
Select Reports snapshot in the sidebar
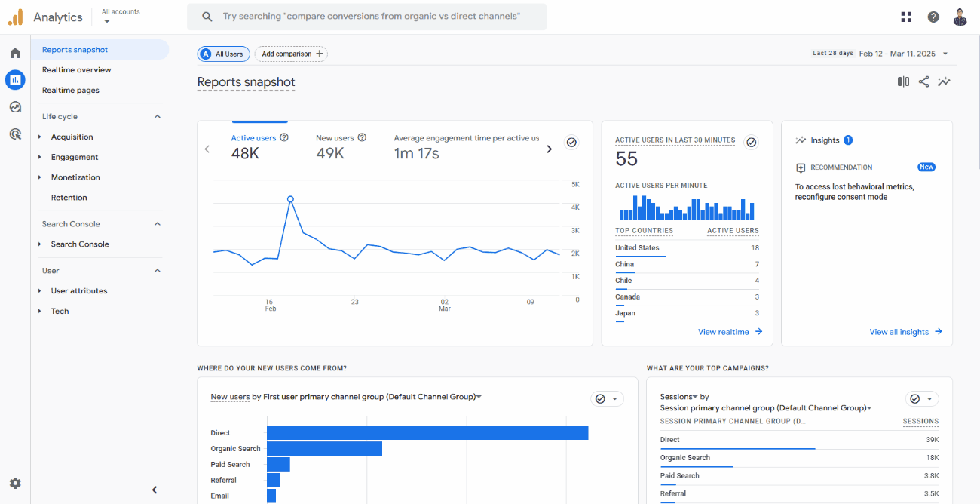(x=100, y=50)
